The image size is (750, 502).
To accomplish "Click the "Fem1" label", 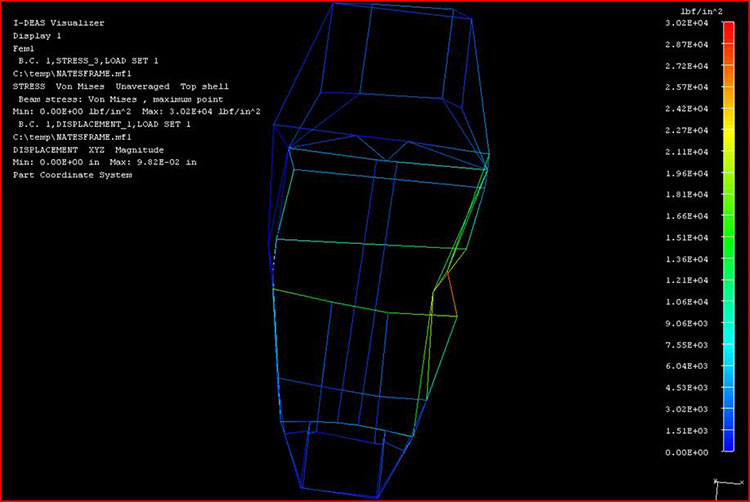I will (x=23, y=48).
